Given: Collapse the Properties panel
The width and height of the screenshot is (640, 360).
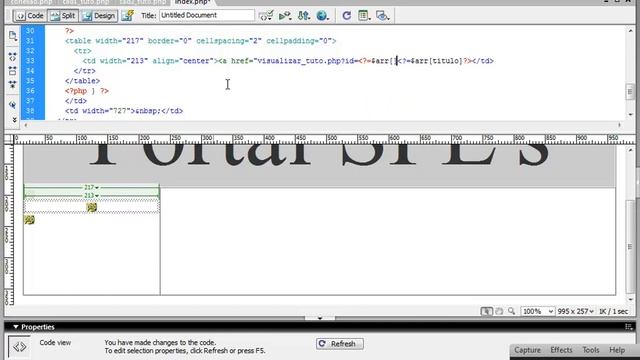Looking at the screenshot, I should pyautogui.click(x=16, y=327).
